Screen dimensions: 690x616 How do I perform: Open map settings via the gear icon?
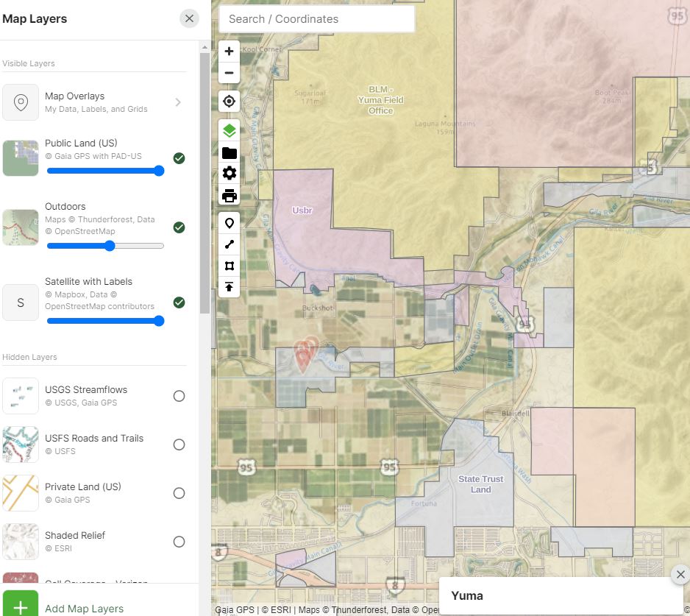228,174
